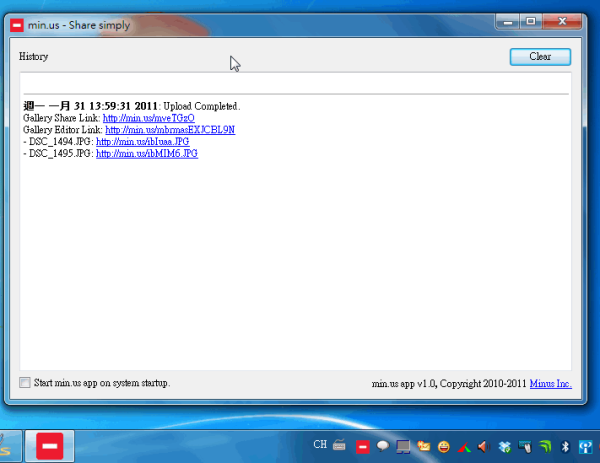Screen dimensions: 600x463
Task: Click the blue wireless network tray icon
Action: (585, 447)
